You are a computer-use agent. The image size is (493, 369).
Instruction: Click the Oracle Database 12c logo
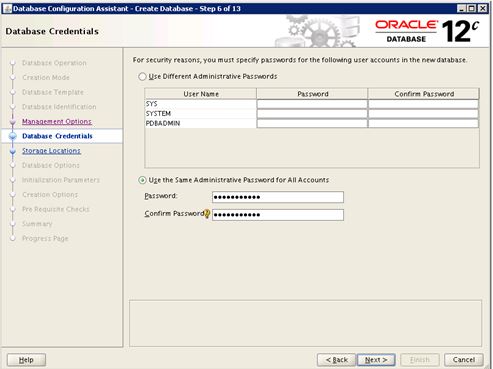pyautogui.click(x=427, y=32)
